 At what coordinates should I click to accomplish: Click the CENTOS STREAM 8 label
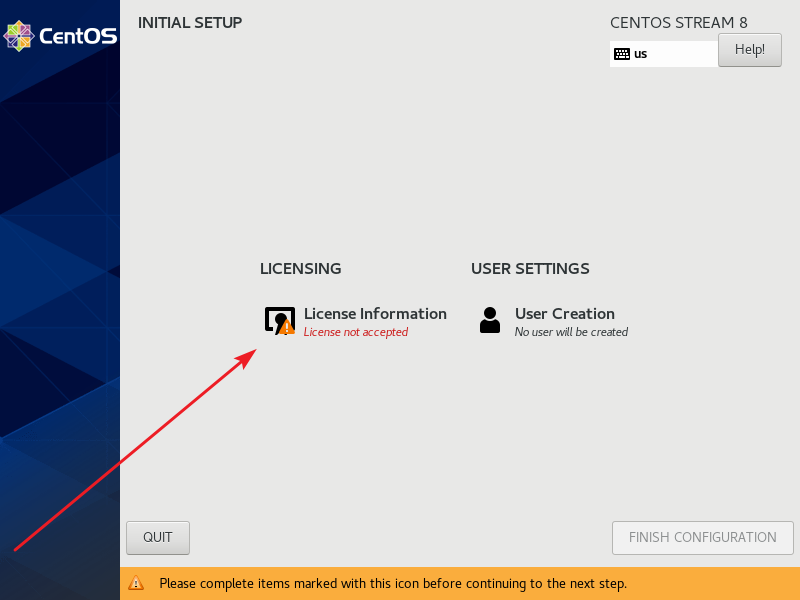tap(678, 22)
